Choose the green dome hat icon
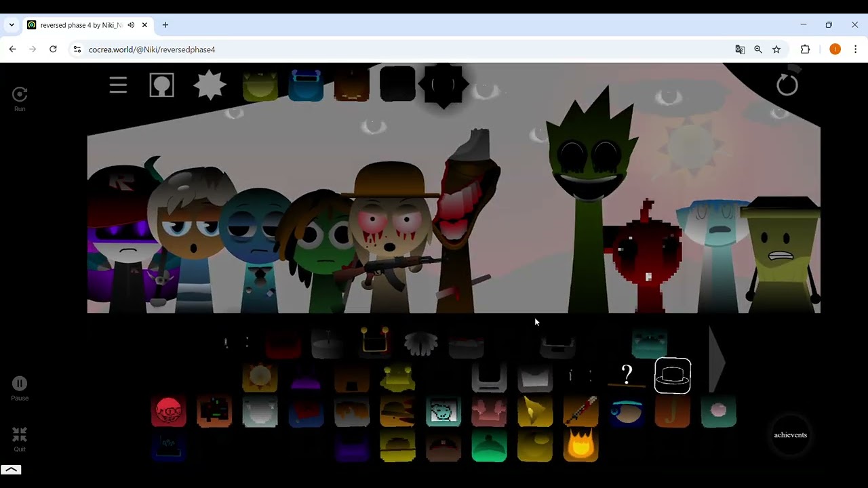Viewport: 868px width, 488px height. [x=489, y=446]
